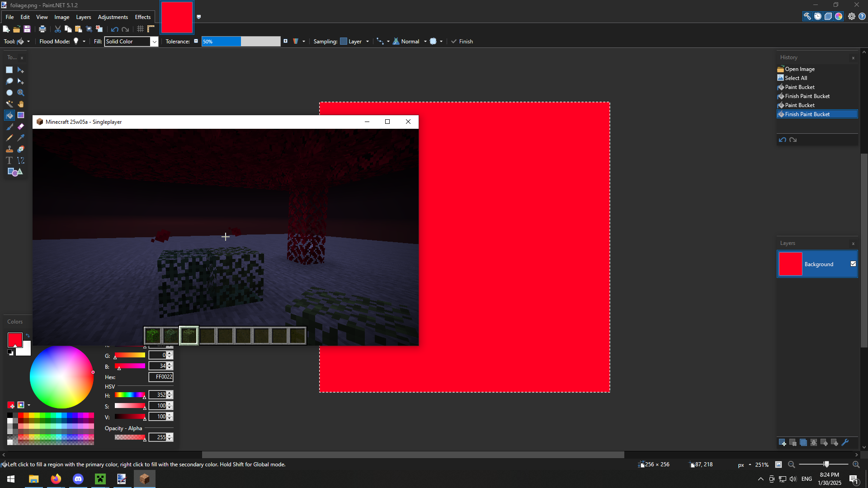Select the Eraser tool
This screenshot has width=868, height=488.
click(x=21, y=127)
